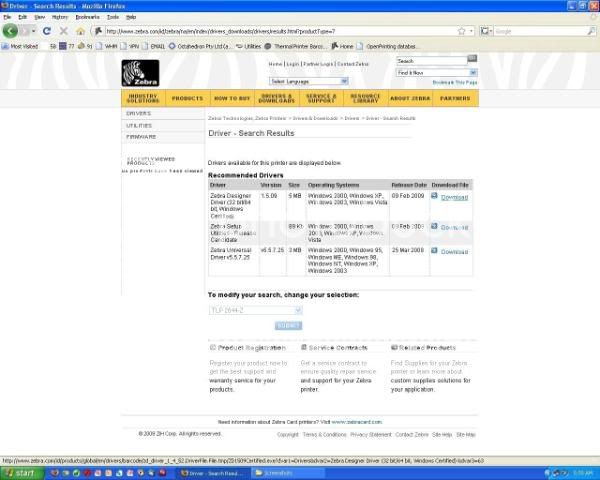Open the browser Home page icon
The height and width of the screenshot is (480, 600).
pos(80,31)
